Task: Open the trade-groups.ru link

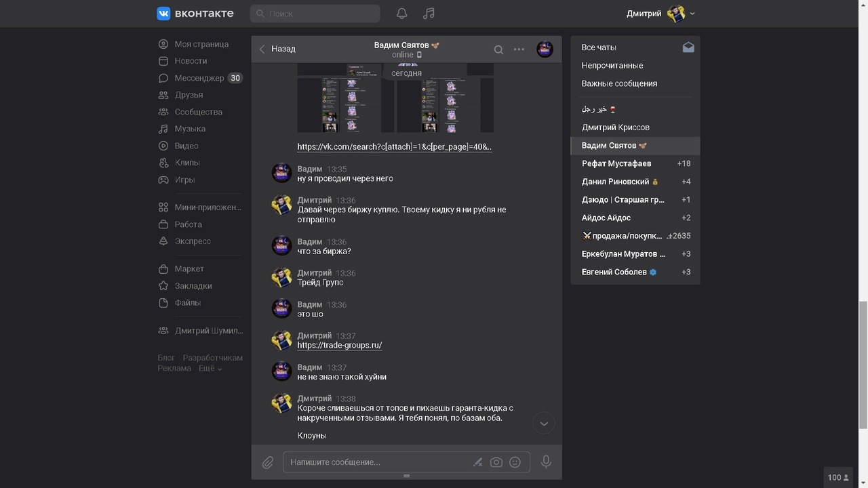Action: click(340, 345)
